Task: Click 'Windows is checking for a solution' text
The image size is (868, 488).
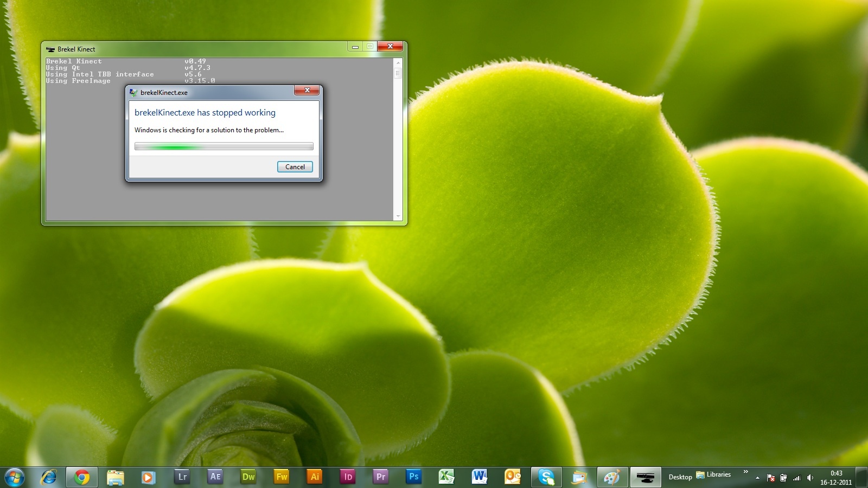Action: point(209,130)
